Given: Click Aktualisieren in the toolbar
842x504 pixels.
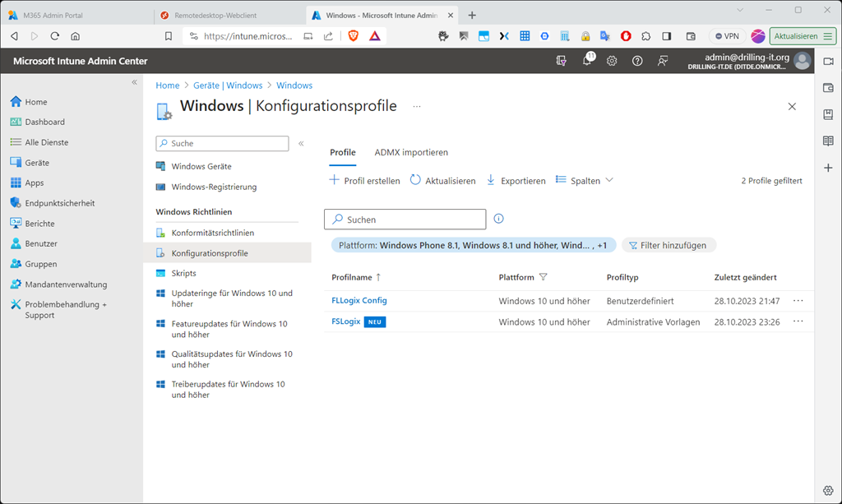Looking at the screenshot, I should pyautogui.click(x=442, y=180).
